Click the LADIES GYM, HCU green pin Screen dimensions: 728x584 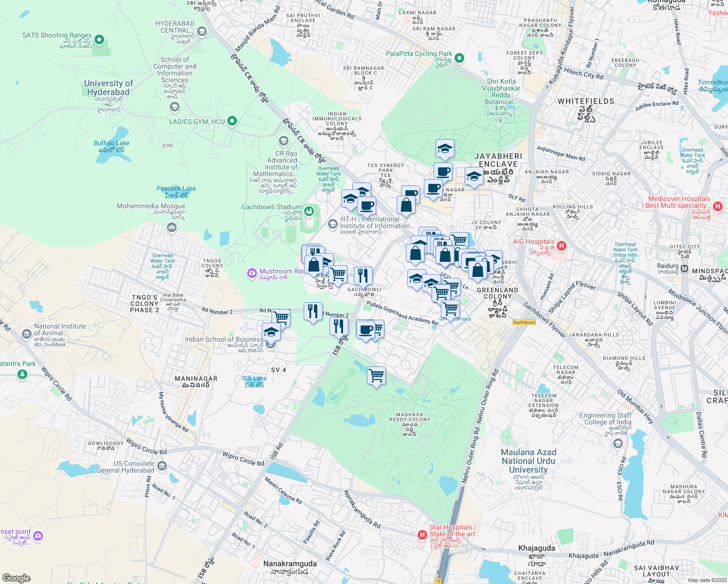232,121
